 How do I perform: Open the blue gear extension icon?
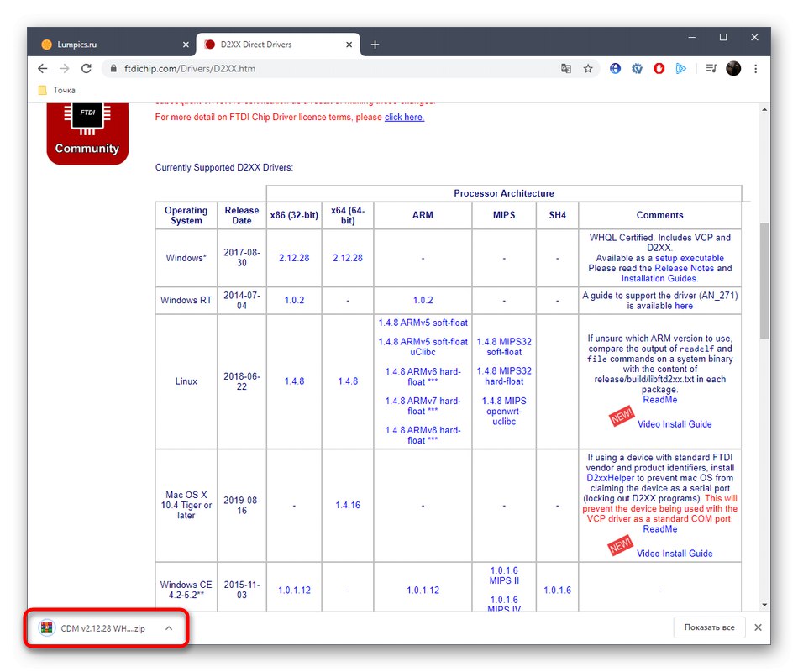[x=638, y=69]
